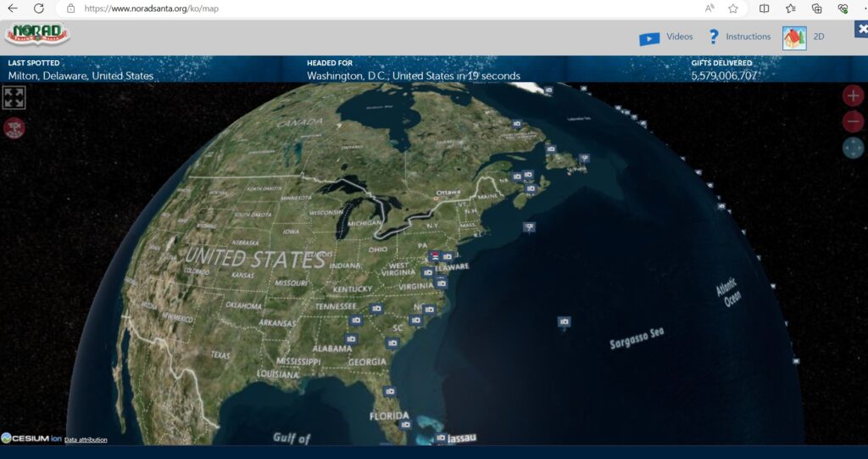This screenshot has width=868, height=459.
Task: Click the Atlantic Ocean map label
Action: tap(730, 294)
